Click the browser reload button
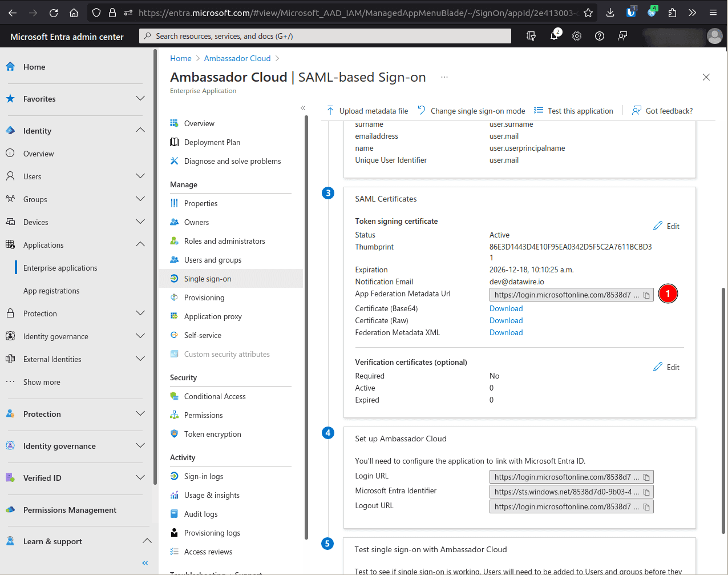Viewport: 728px width, 575px height. (54, 13)
